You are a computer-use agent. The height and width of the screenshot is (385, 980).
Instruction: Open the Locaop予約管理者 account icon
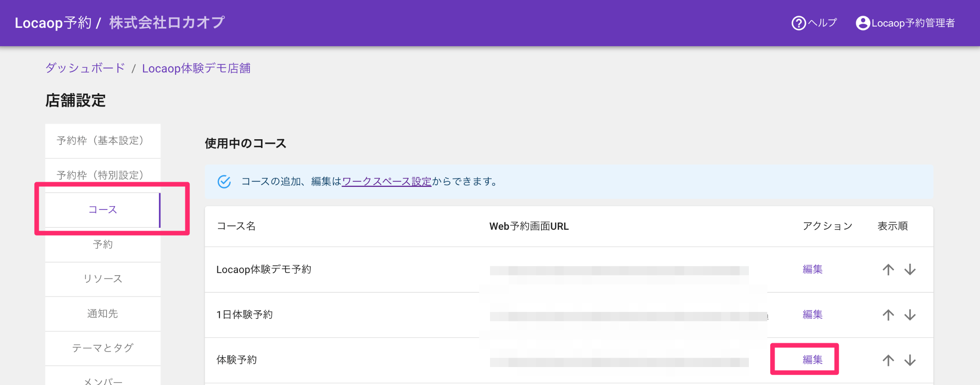(862, 23)
